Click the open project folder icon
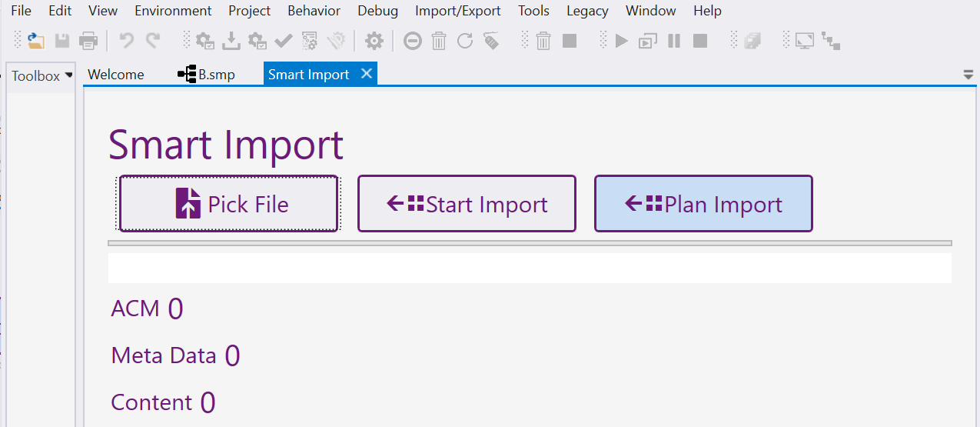Viewport: 980px width, 427px height. pyautogui.click(x=36, y=41)
